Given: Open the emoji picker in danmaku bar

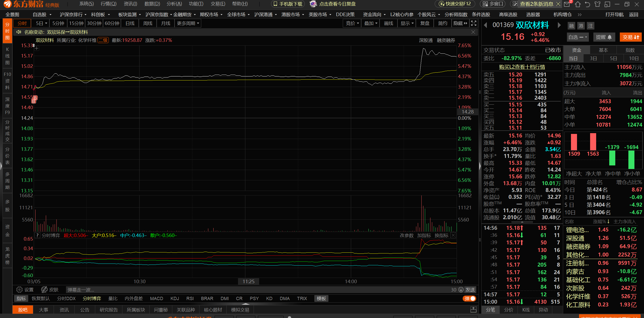Looking at the screenshot, I should coord(461,290).
